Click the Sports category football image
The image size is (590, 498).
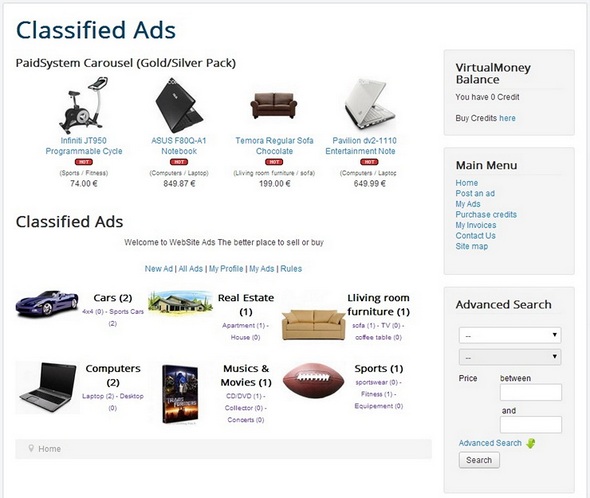pos(313,380)
